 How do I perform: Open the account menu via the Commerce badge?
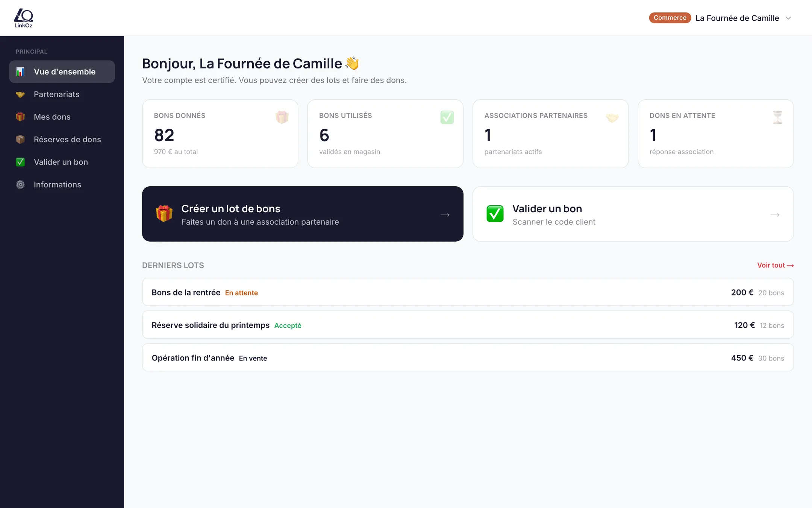click(x=670, y=18)
